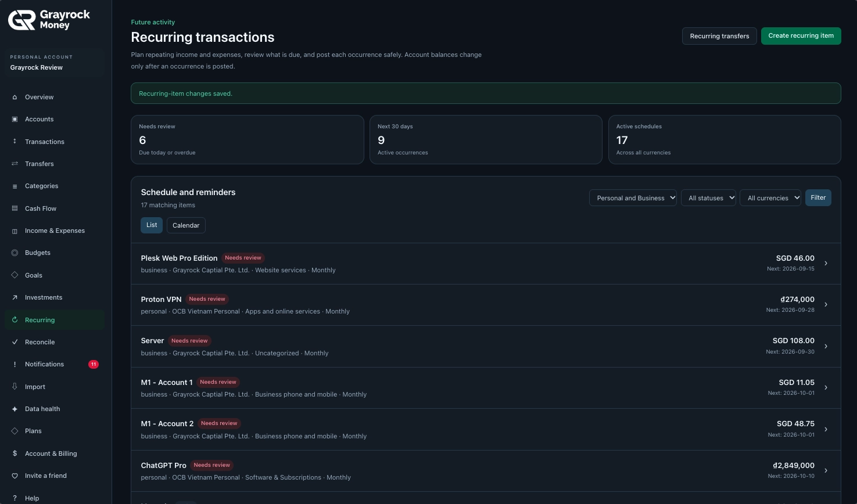The width and height of the screenshot is (857, 504).
Task: Click the Accounts sidebar icon
Action: point(15,119)
